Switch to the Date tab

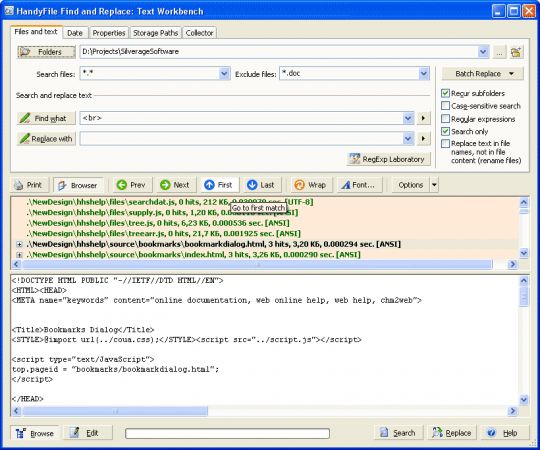(75, 33)
